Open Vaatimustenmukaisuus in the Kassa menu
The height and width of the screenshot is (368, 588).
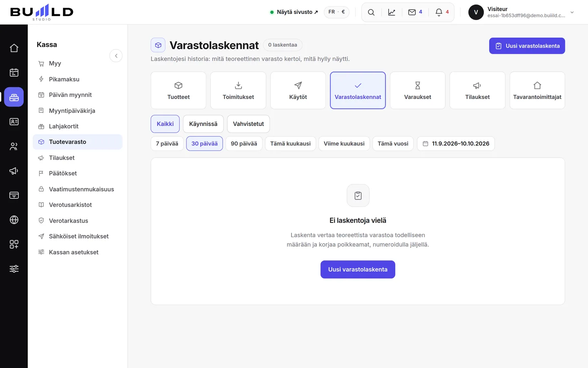click(x=78, y=189)
